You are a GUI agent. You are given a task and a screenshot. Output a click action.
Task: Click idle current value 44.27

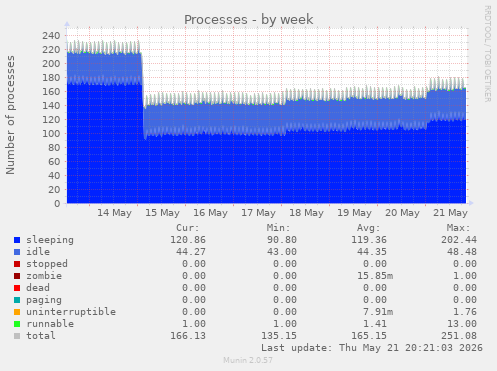point(191,252)
